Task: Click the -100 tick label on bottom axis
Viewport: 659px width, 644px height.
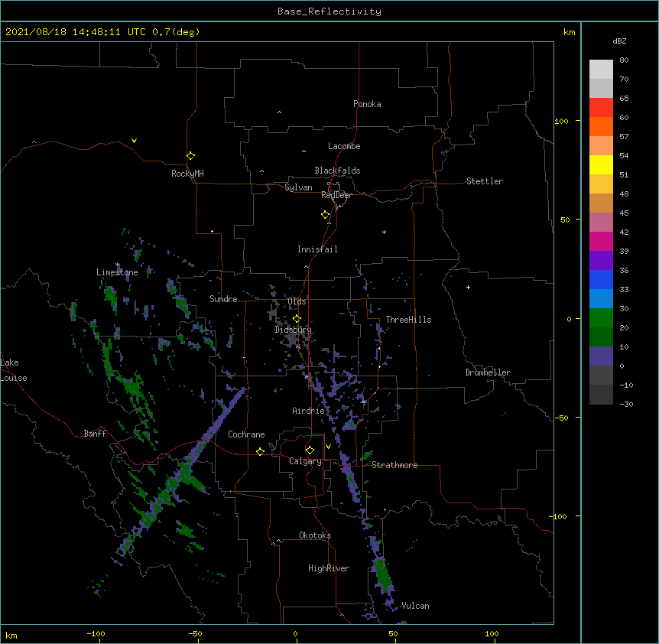Action: point(96,633)
